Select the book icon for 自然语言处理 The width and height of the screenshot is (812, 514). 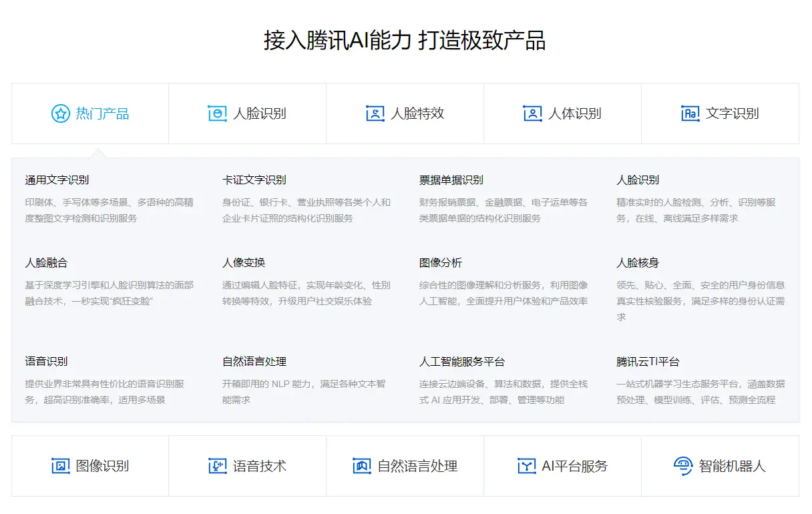click(x=361, y=466)
